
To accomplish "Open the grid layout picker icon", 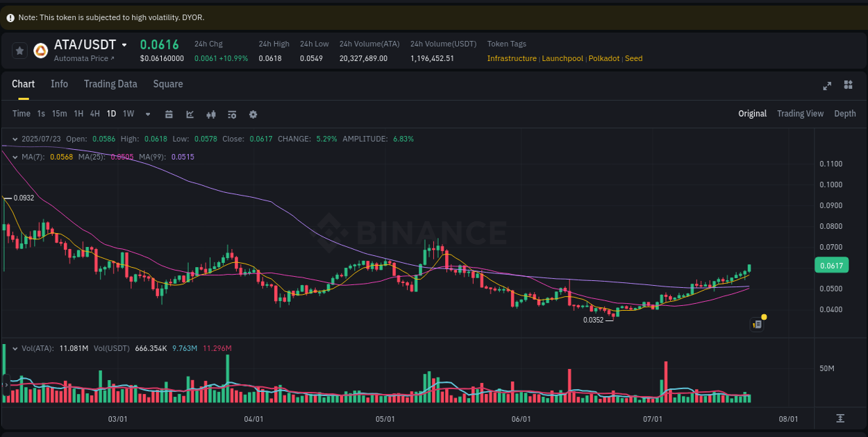I will (x=848, y=85).
